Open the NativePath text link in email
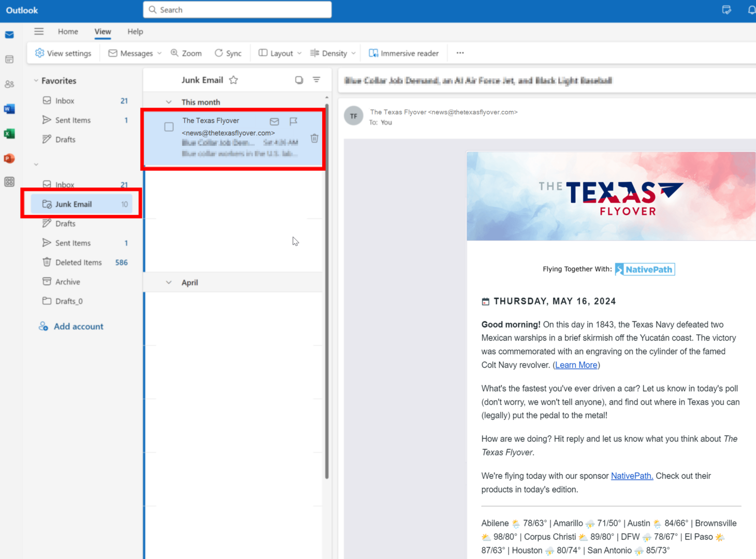756x559 pixels. (632, 476)
